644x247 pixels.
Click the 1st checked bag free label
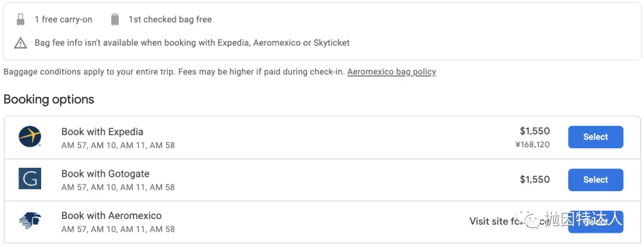pyautogui.click(x=170, y=19)
